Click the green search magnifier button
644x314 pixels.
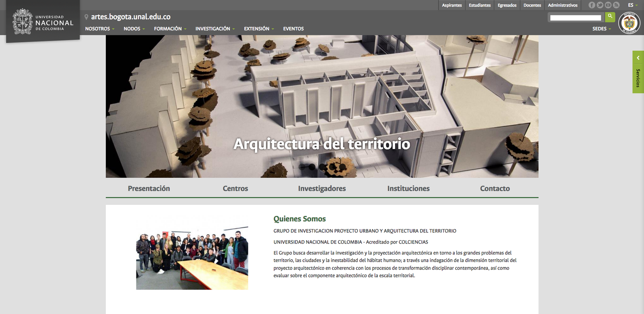pyautogui.click(x=610, y=17)
